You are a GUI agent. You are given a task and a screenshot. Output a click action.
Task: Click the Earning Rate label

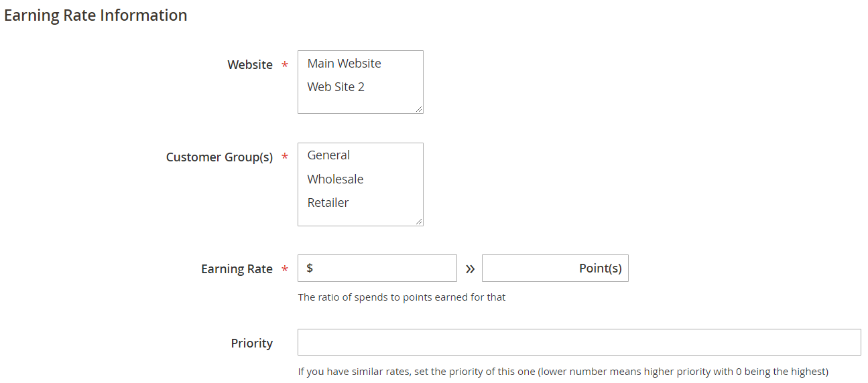click(237, 269)
